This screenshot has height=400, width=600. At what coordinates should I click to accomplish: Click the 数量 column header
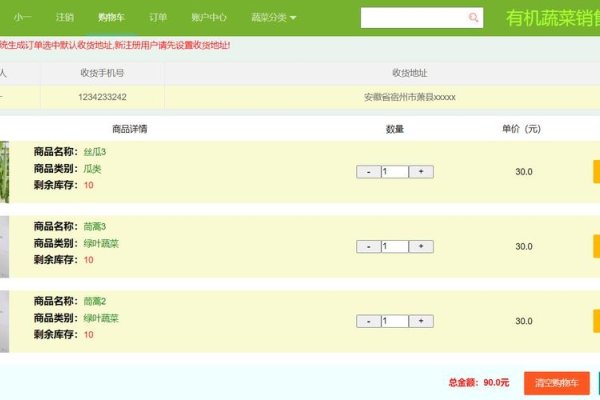click(x=395, y=129)
